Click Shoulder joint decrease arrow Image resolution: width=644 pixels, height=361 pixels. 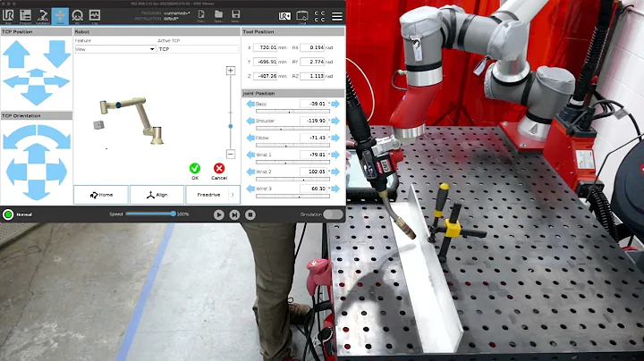(250, 121)
